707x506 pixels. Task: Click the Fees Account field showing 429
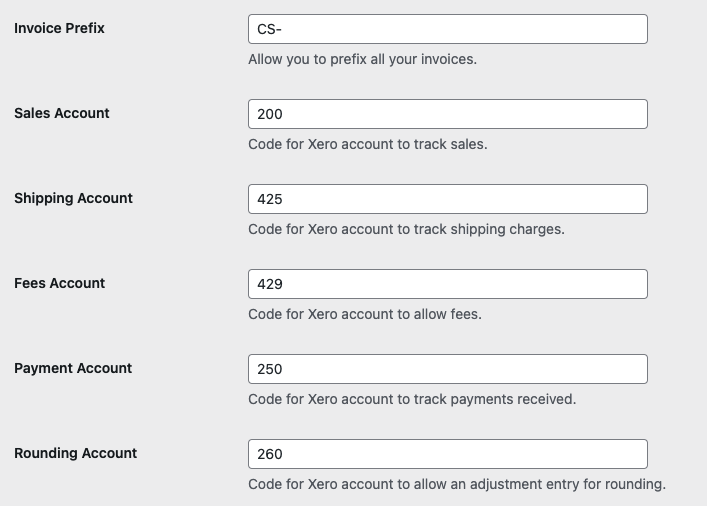pyautogui.click(x=448, y=284)
